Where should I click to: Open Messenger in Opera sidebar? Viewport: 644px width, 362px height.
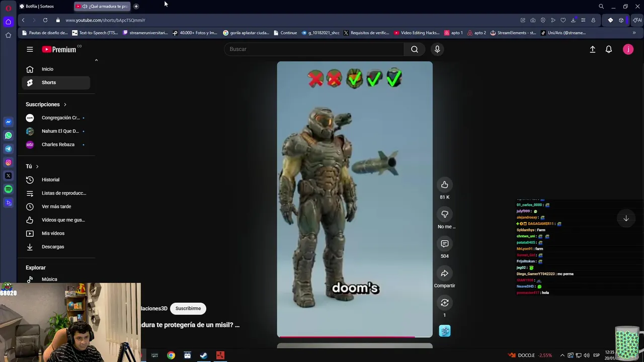(x=8, y=122)
